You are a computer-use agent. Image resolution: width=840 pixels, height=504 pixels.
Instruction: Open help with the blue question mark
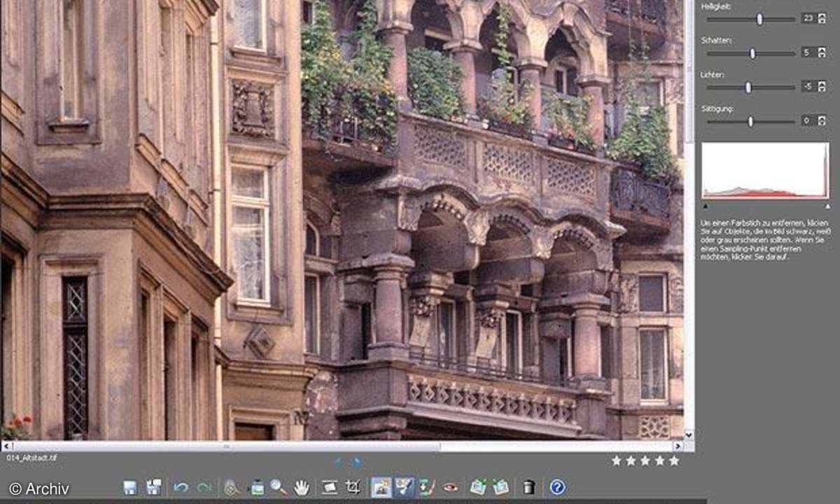(558, 487)
